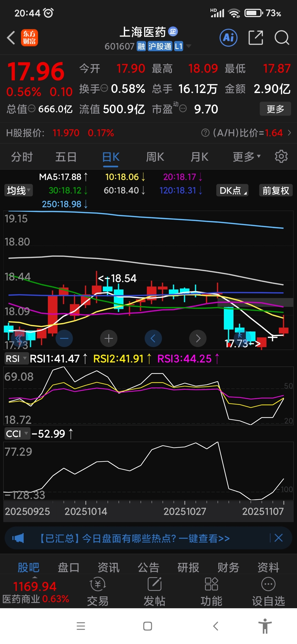Open the 资讯 news tab
Image resolution: width=297 pixels, height=644 pixels.
(109, 567)
